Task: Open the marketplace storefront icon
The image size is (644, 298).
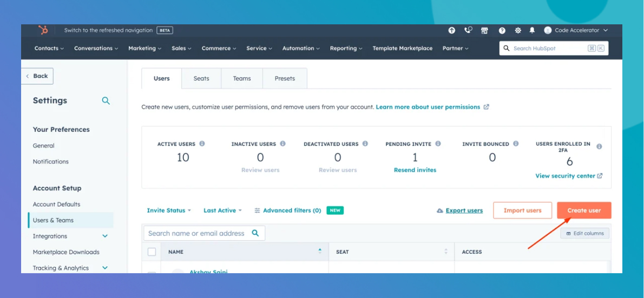Action: pos(484,31)
